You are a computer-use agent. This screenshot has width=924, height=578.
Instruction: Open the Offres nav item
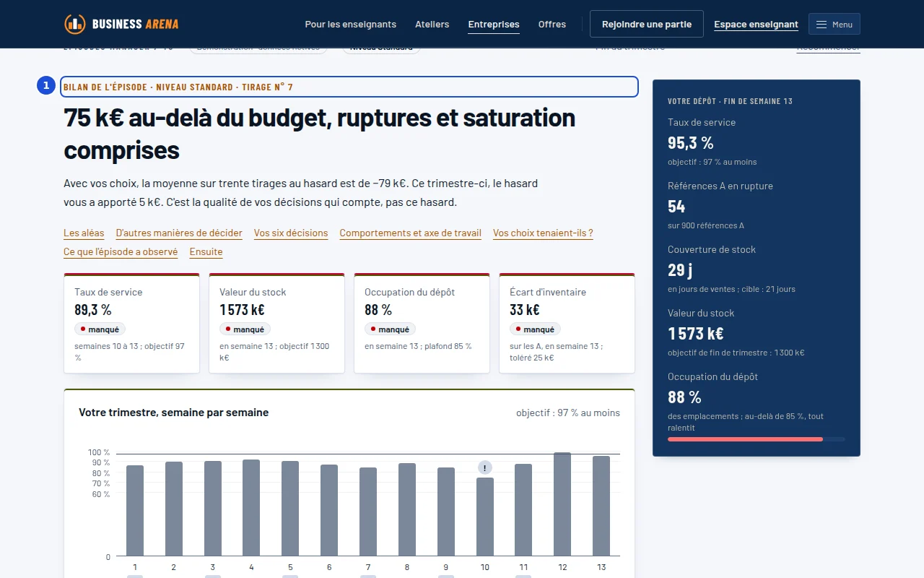coord(552,24)
